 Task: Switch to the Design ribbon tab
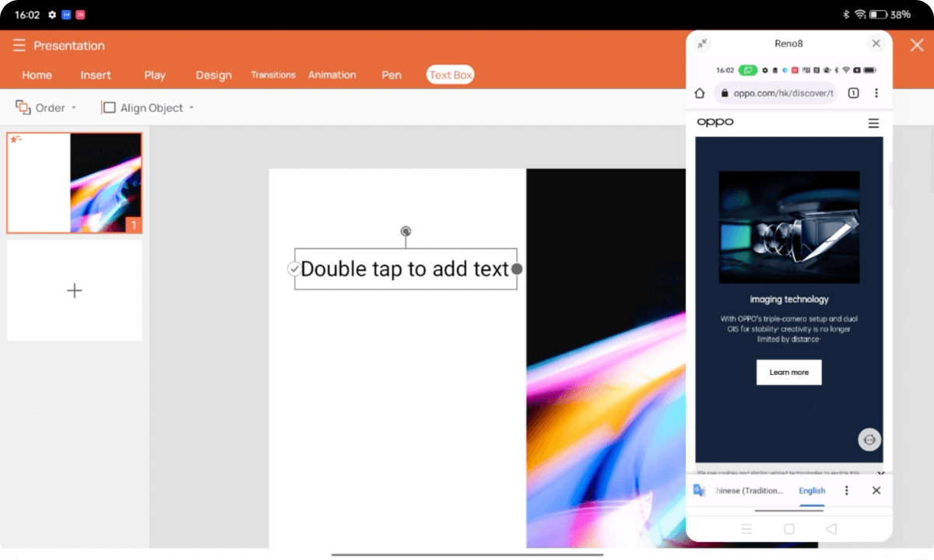click(213, 75)
